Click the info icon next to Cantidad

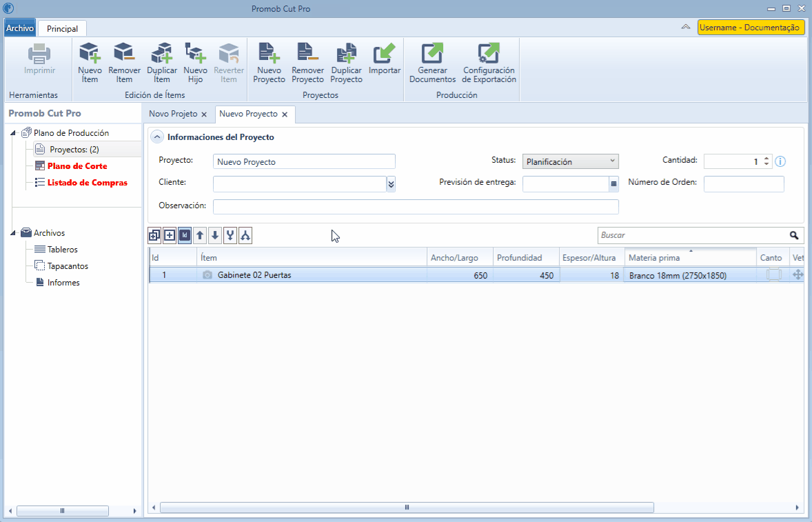click(780, 161)
